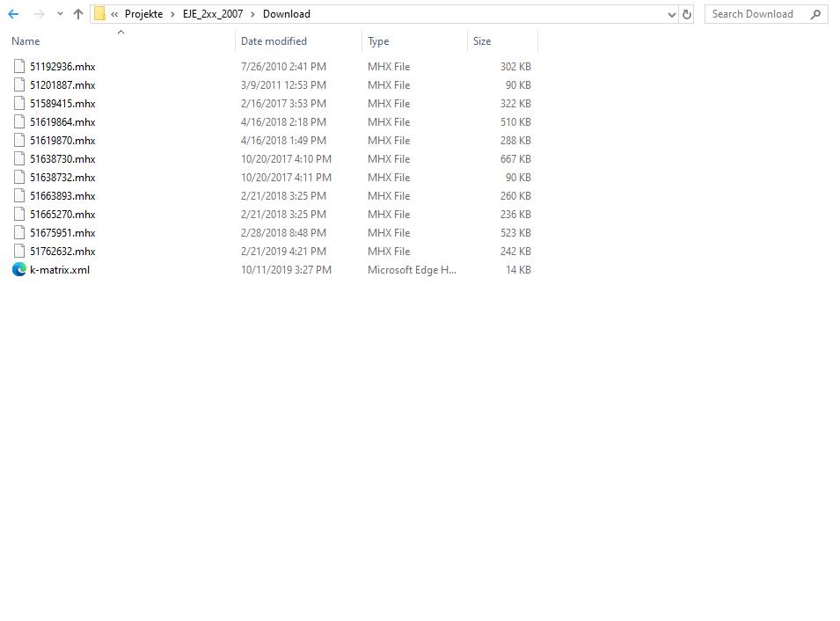Click MHX File type for 51762632.mhx

[x=389, y=252]
